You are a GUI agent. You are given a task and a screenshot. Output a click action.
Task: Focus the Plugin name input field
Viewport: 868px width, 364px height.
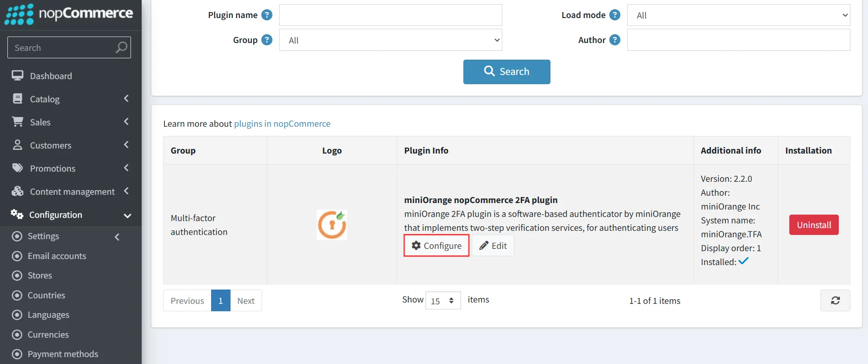390,15
